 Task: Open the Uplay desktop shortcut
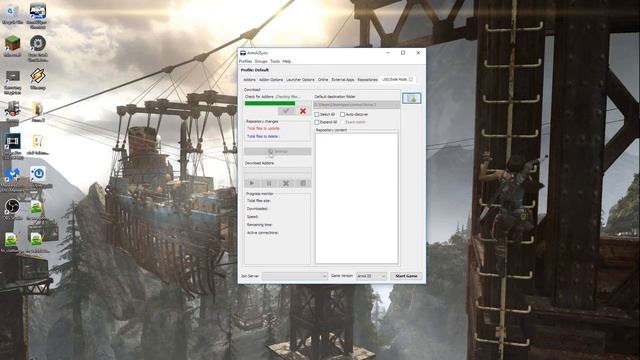click(x=38, y=176)
